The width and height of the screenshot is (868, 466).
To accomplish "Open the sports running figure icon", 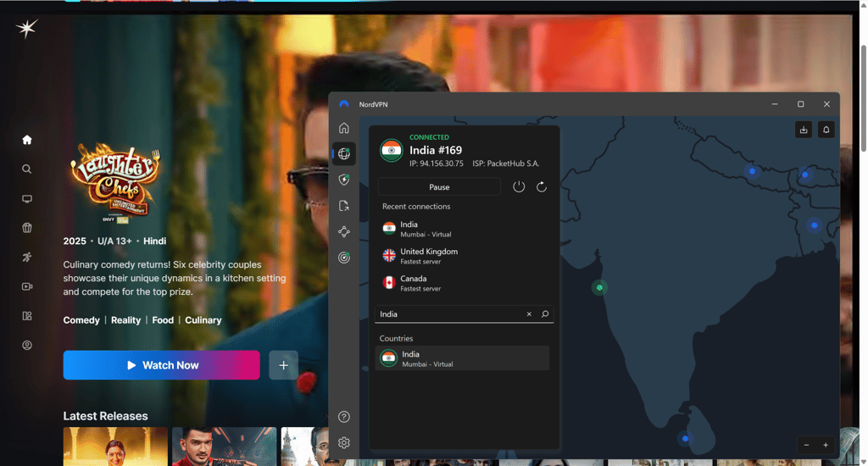I will (26, 257).
